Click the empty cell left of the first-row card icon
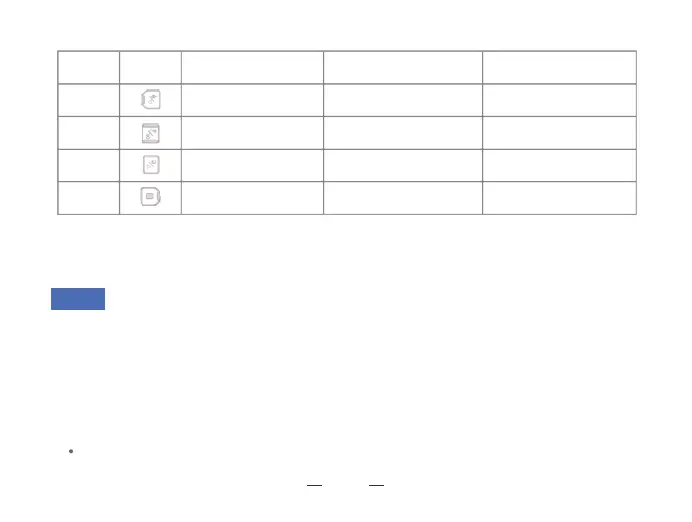Screen dimensions: 692x522 88,99
